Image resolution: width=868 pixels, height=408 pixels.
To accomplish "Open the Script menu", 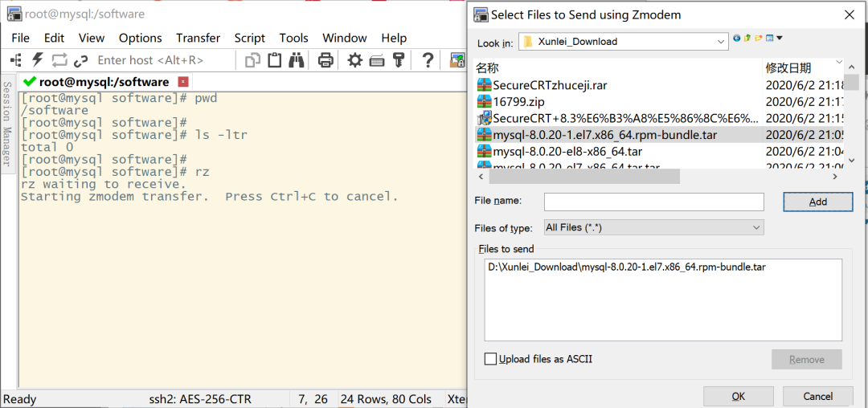I will click(250, 38).
